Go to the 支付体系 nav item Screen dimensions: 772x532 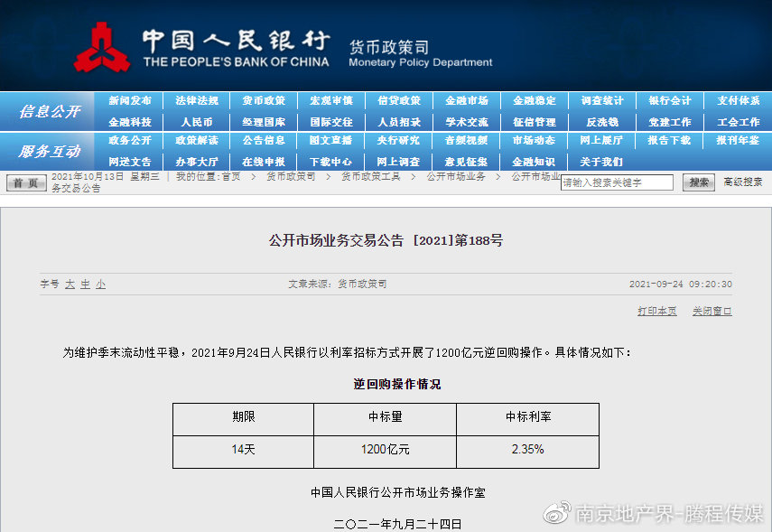point(738,100)
